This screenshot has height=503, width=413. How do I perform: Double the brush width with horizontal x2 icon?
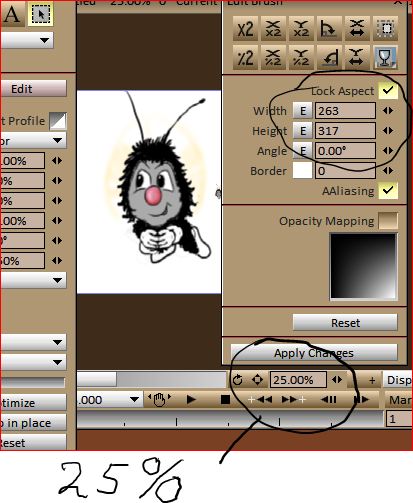[273, 29]
